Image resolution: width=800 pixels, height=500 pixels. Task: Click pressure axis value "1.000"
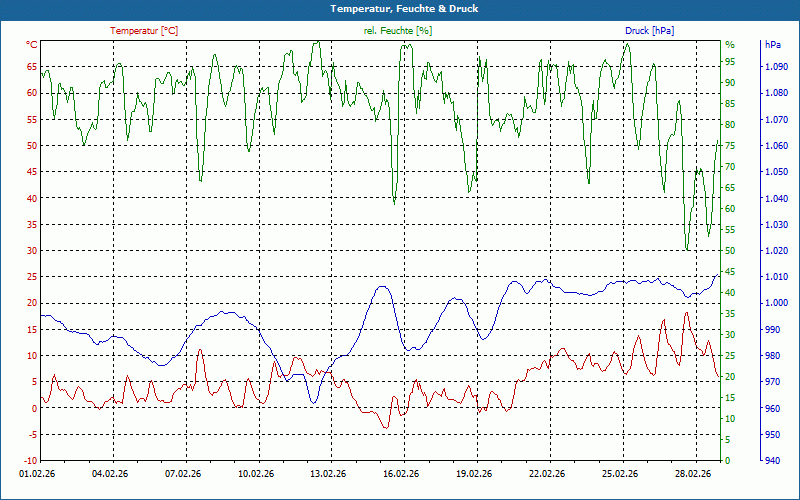[777, 303]
